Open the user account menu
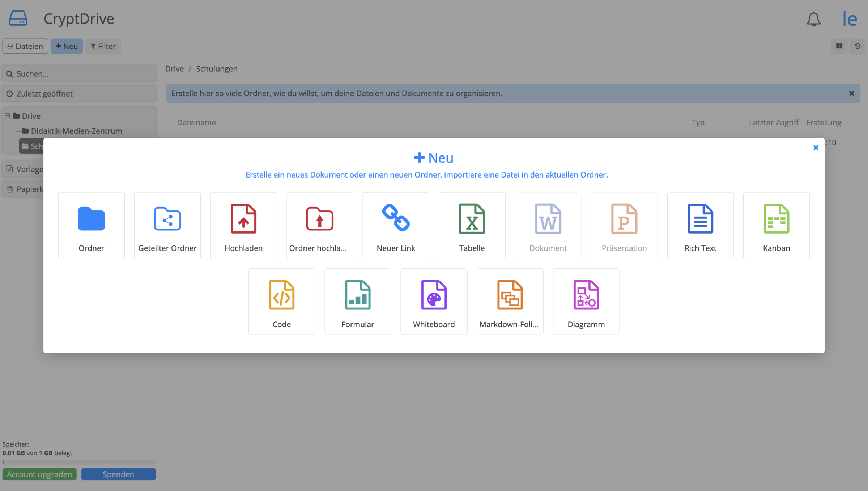The image size is (868, 491). (x=850, y=19)
